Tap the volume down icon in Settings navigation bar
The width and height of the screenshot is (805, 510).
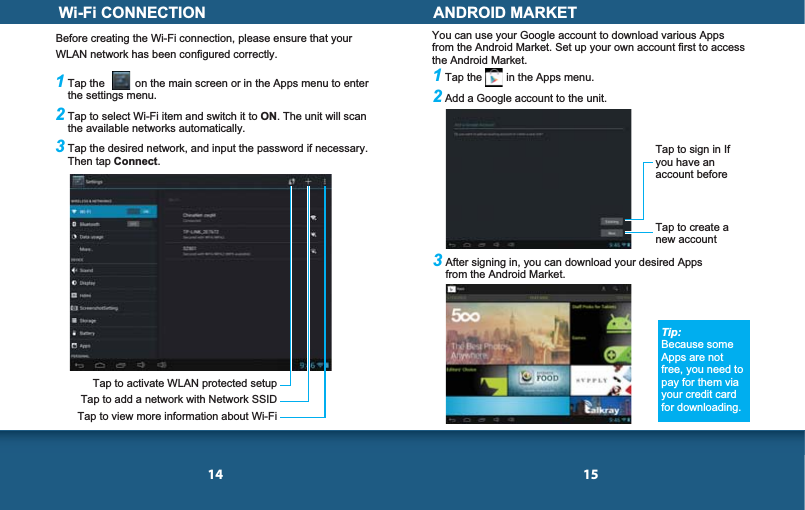[141, 365]
